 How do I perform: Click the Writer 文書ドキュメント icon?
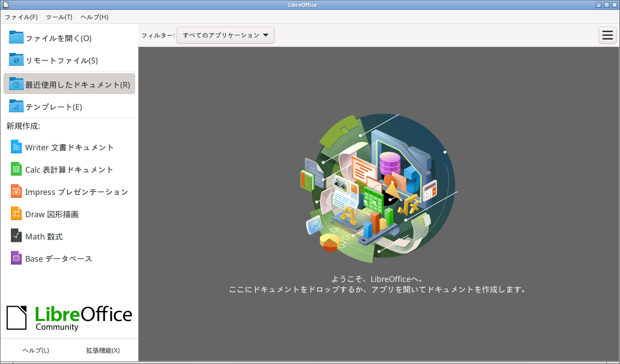[16, 147]
